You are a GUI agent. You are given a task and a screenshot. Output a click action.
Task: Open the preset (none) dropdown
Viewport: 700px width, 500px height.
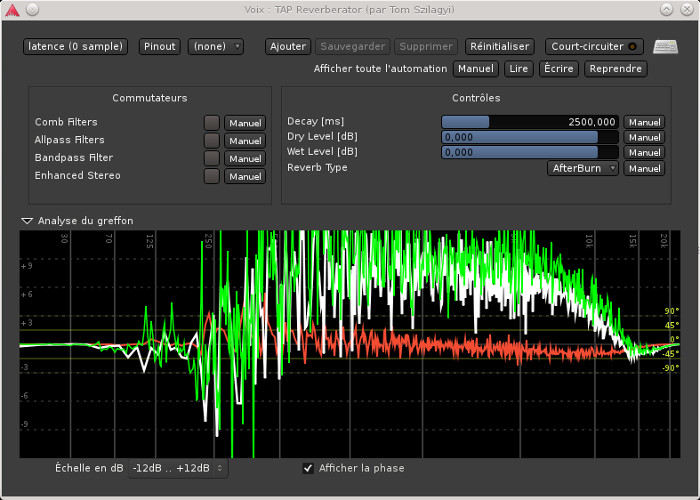(x=216, y=46)
